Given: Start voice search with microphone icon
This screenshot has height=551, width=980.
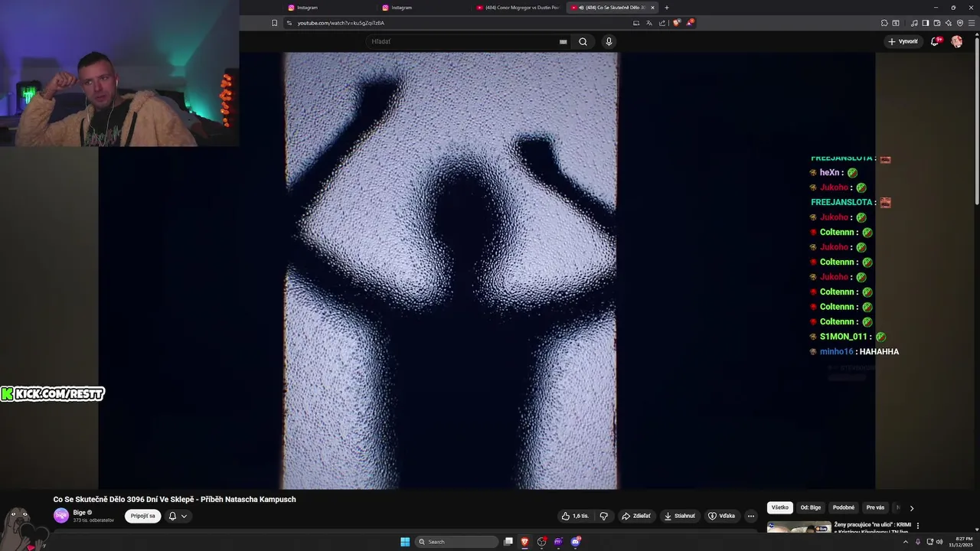Looking at the screenshot, I should coord(609,41).
